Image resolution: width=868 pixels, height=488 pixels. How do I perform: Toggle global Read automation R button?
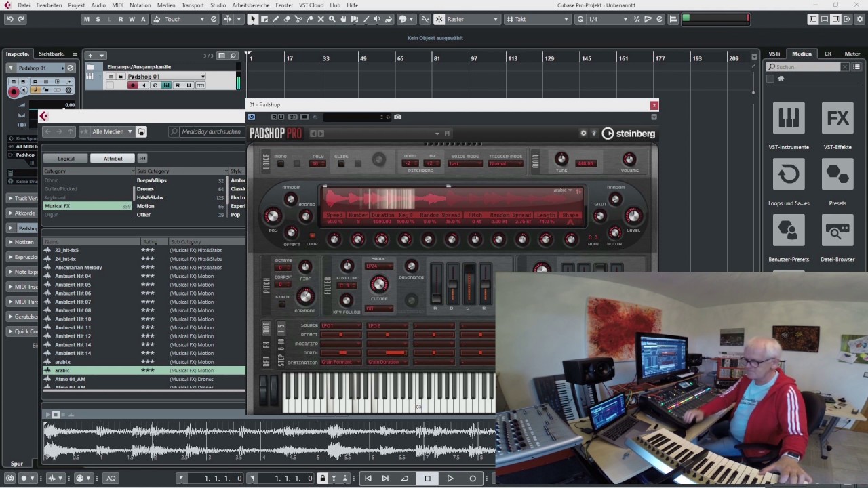121,19
